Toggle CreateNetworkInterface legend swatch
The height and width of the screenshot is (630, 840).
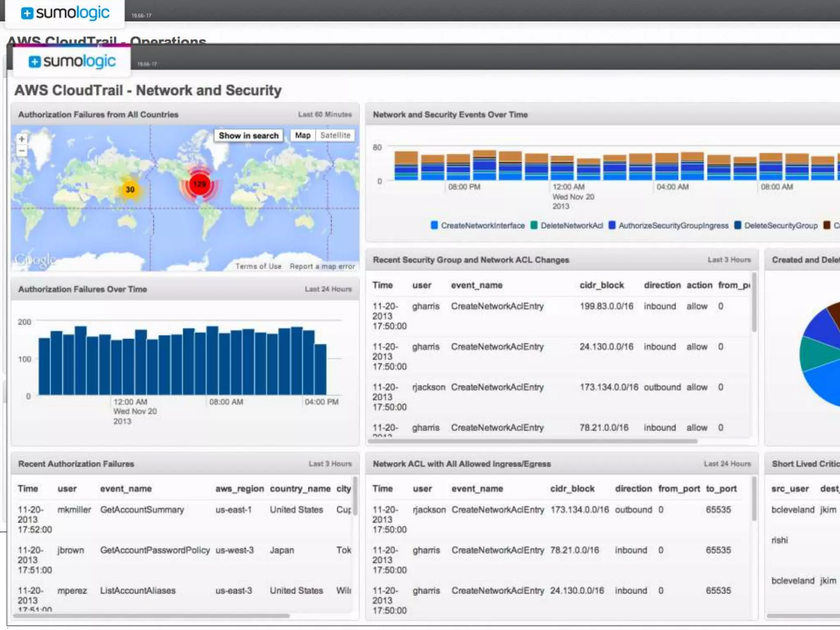tap(434, 225)
